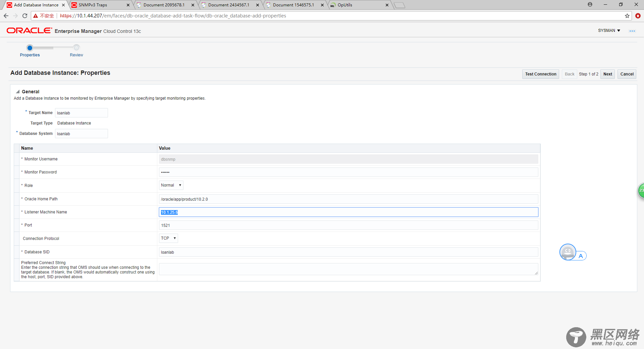Click the Oracle Home Path field
This screenshot has height=349, width=644.
[348, 199]
